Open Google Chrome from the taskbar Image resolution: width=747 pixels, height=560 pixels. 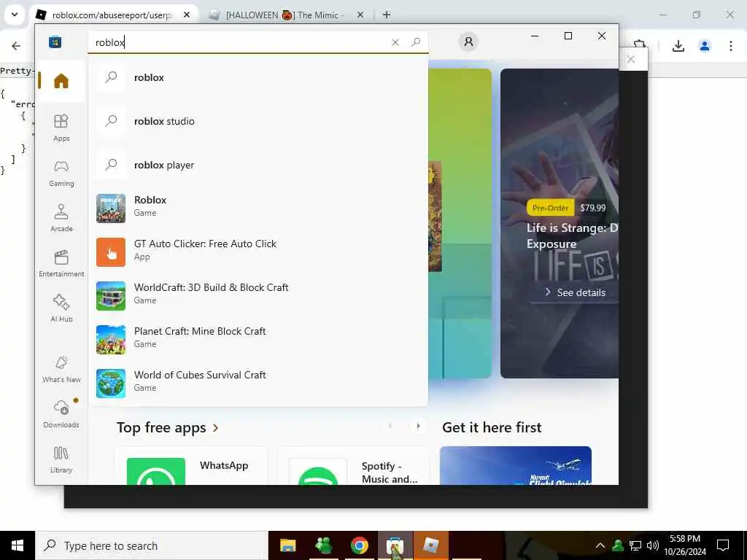click(359, 545)
